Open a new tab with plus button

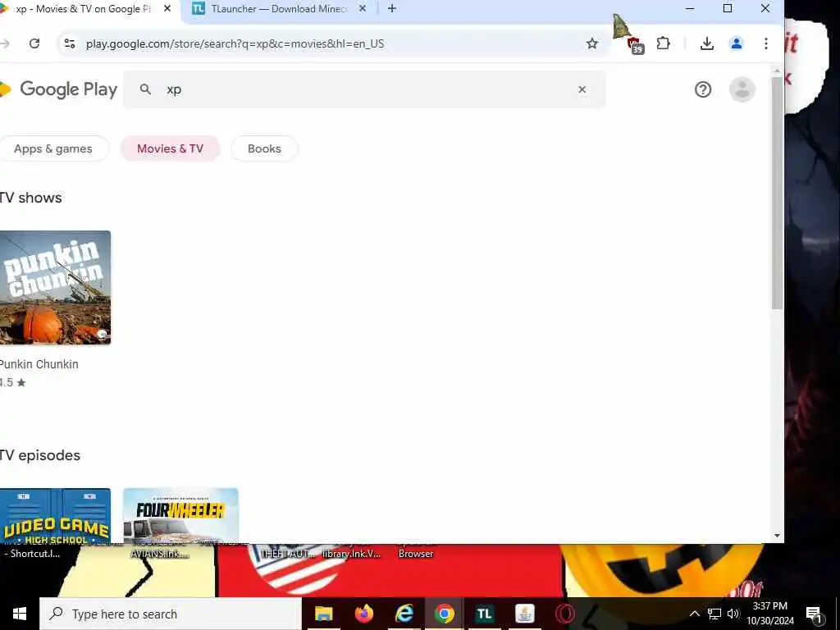(x=392, y=8)
